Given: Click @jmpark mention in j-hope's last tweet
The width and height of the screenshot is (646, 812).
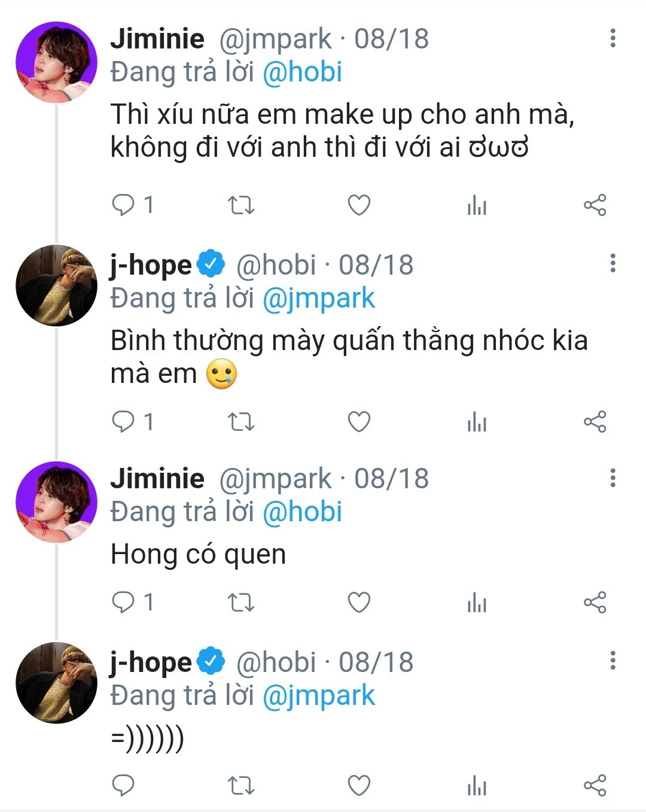Looking at the screenshot, I should (318, 696).
